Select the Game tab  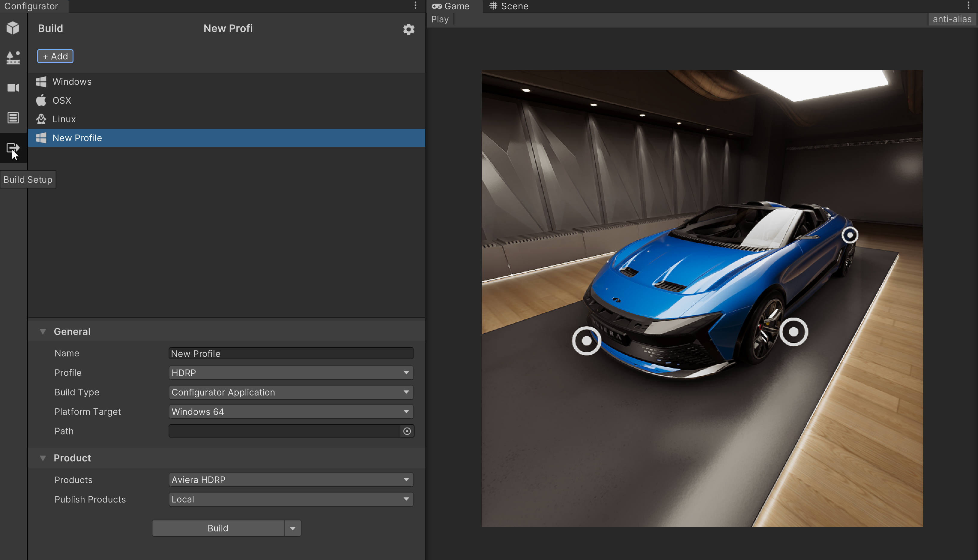click(451, 6)
